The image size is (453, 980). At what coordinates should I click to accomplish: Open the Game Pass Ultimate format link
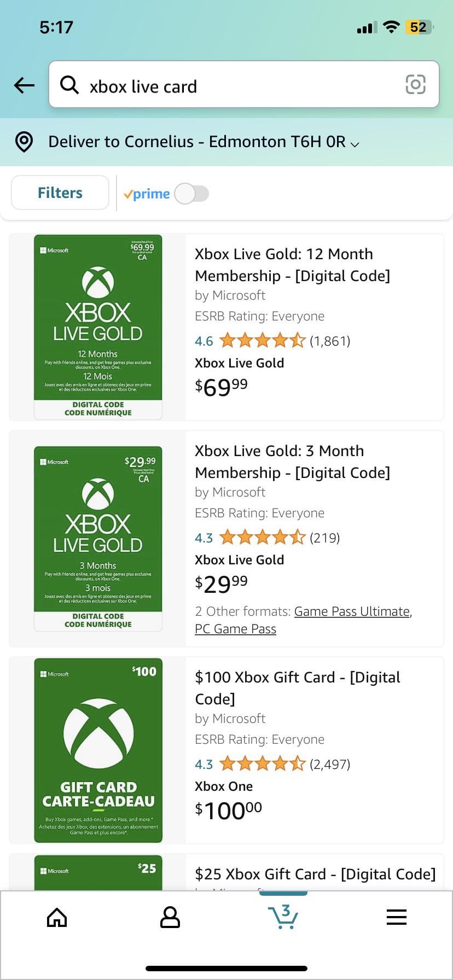[x=353, y=611]
